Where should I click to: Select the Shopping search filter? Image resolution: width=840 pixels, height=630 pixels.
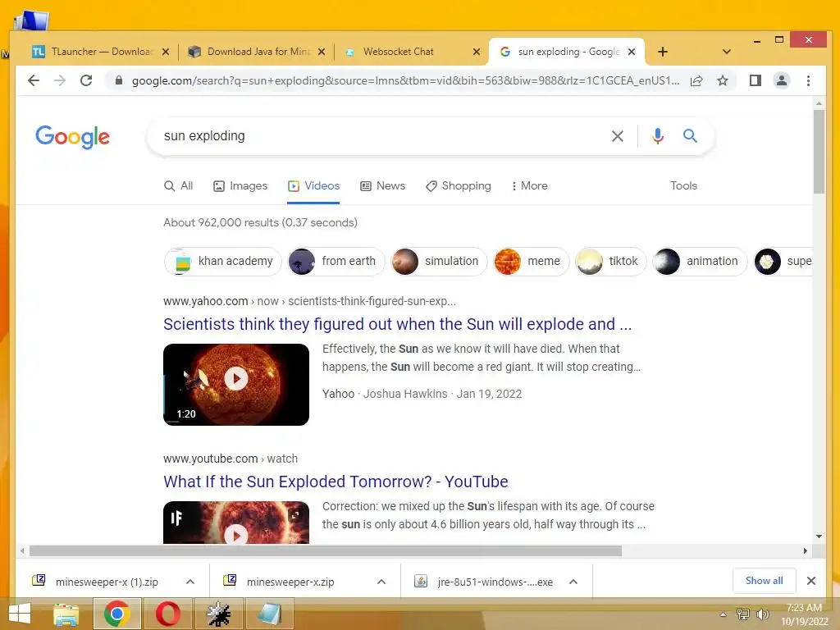click(458, 186)
